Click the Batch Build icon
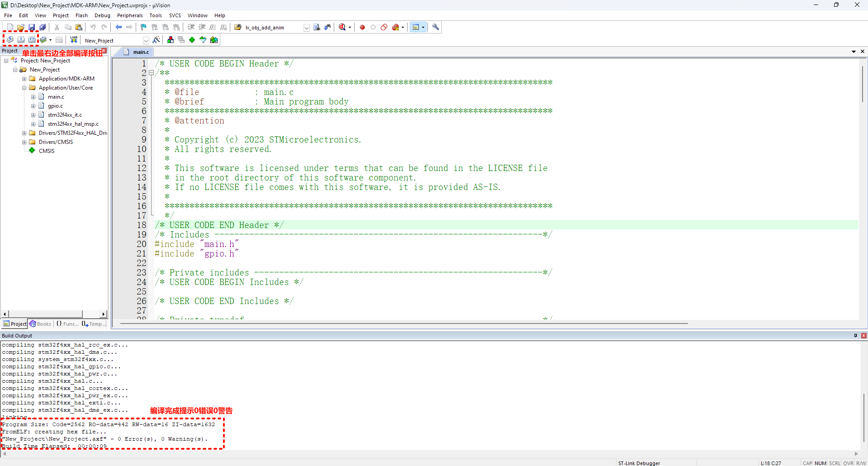The image size is (868, 466). tap(43, 40)
